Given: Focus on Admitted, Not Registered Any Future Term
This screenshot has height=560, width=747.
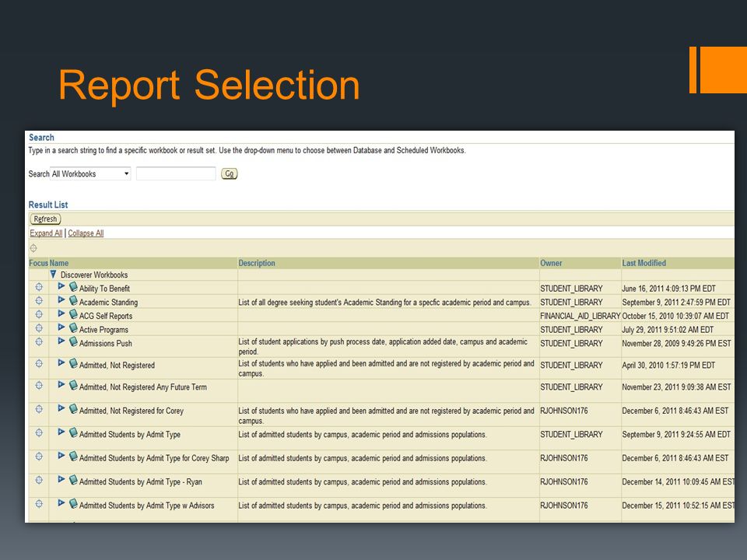Looking at the screenshot, I should [39, 385].
